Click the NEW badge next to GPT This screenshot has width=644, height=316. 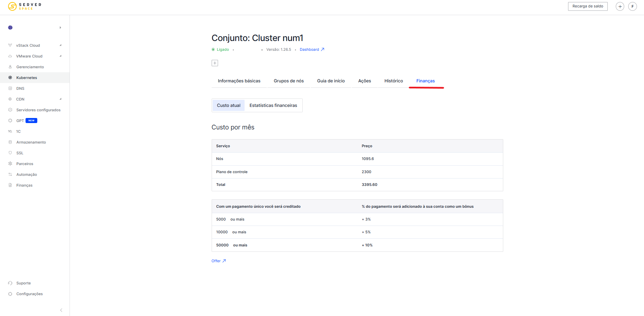(x=31, y=121)
